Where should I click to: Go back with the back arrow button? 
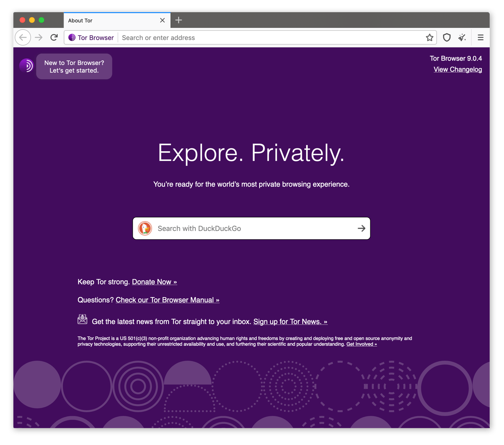click(23, 38)
